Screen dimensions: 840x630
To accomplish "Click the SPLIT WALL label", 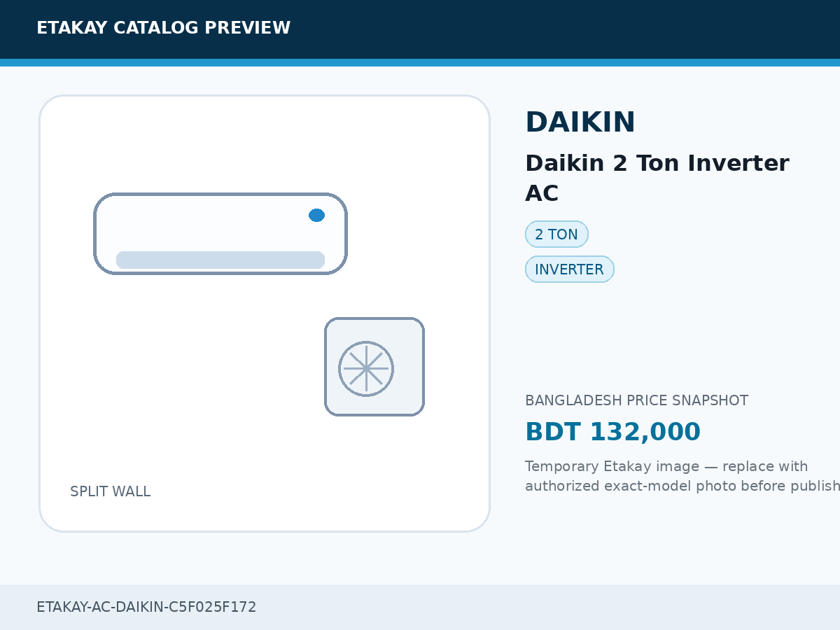I will pos(110,491).
